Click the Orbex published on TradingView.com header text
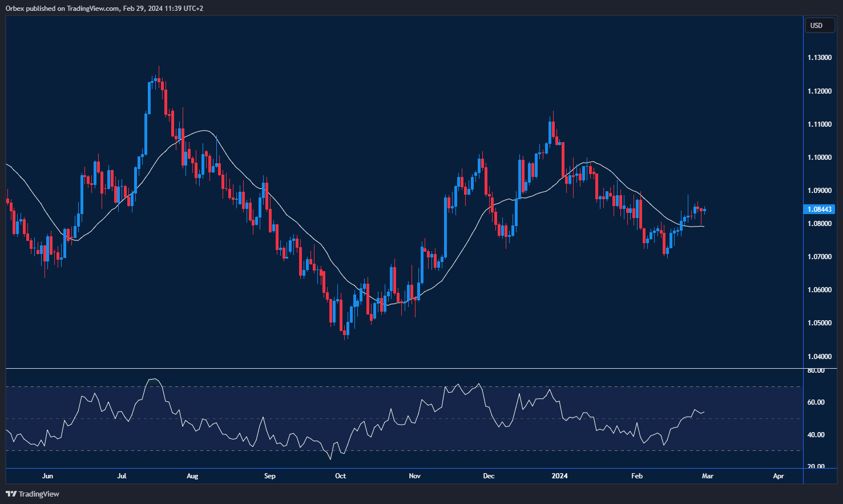Viewport: 843px width, 504px height. click(x=104, y=8)
